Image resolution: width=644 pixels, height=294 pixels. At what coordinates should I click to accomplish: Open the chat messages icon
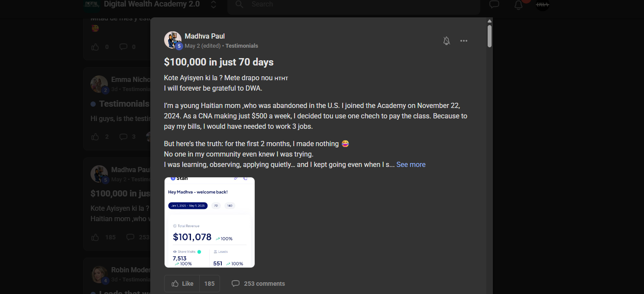[494, 5]
